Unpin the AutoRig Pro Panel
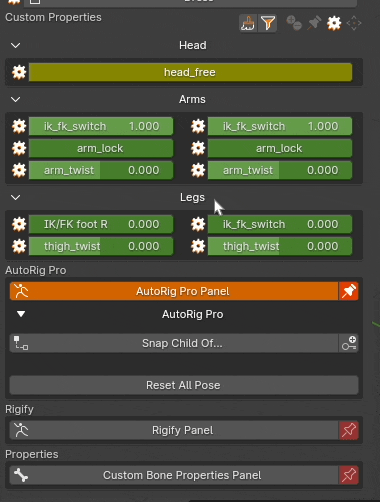Viewport: 380px width, 502px height. (349, 291)
